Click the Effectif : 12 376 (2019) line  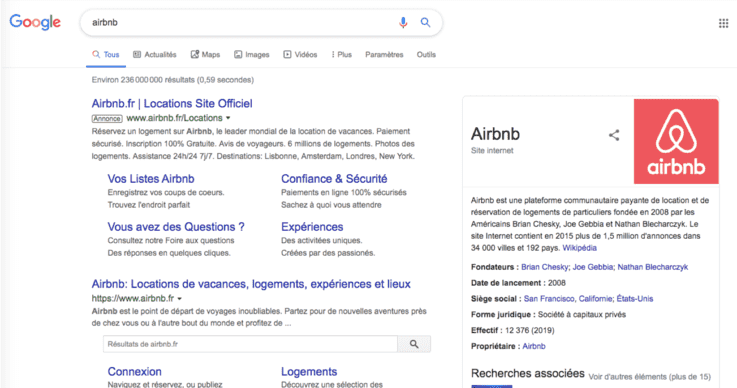[x=513, y=330]
